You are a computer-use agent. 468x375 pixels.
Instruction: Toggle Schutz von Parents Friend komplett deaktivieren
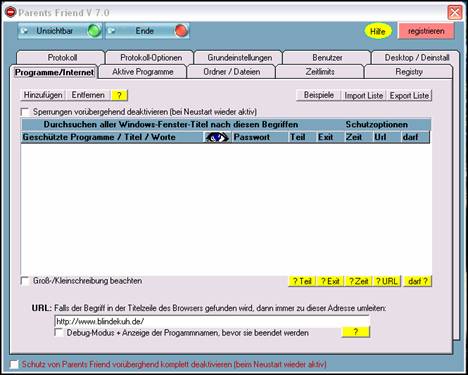pyautogui.click(x=14, y=364)
